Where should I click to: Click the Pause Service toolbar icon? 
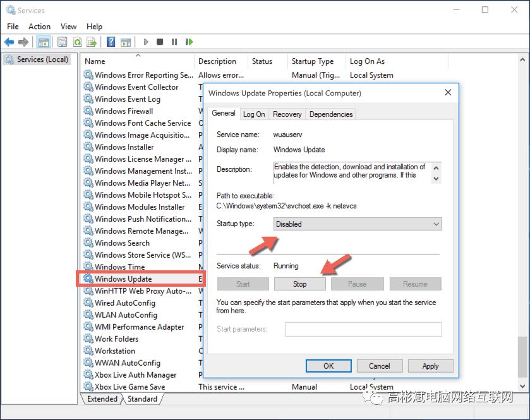click(174, 42)
